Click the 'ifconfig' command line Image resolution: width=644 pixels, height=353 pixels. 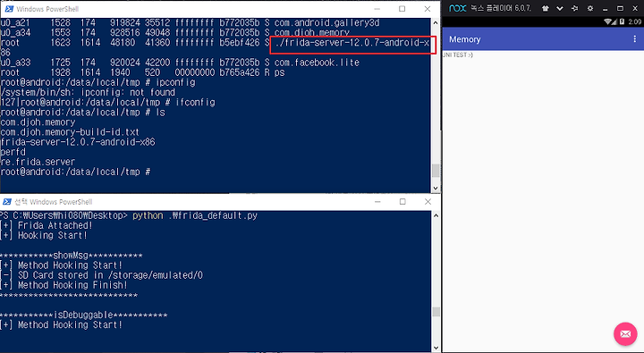click(107, 102)
